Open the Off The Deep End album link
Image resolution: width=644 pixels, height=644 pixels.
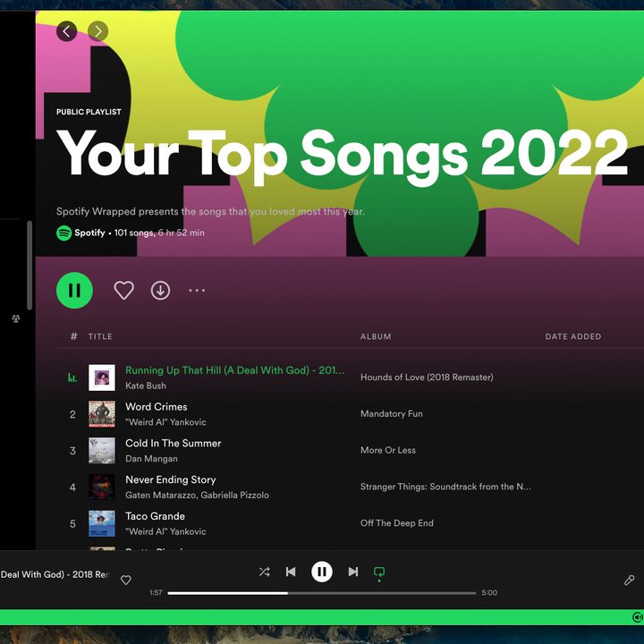point(397,523)
